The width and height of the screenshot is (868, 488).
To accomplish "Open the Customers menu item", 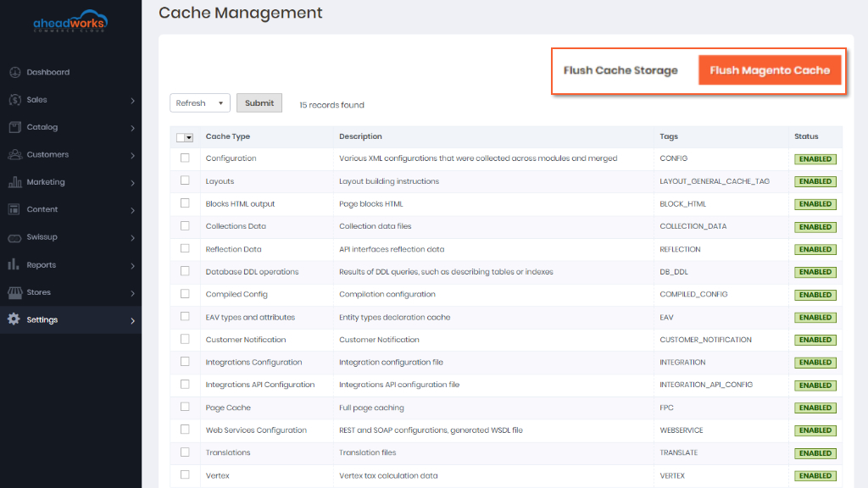I will pos(71,154).
